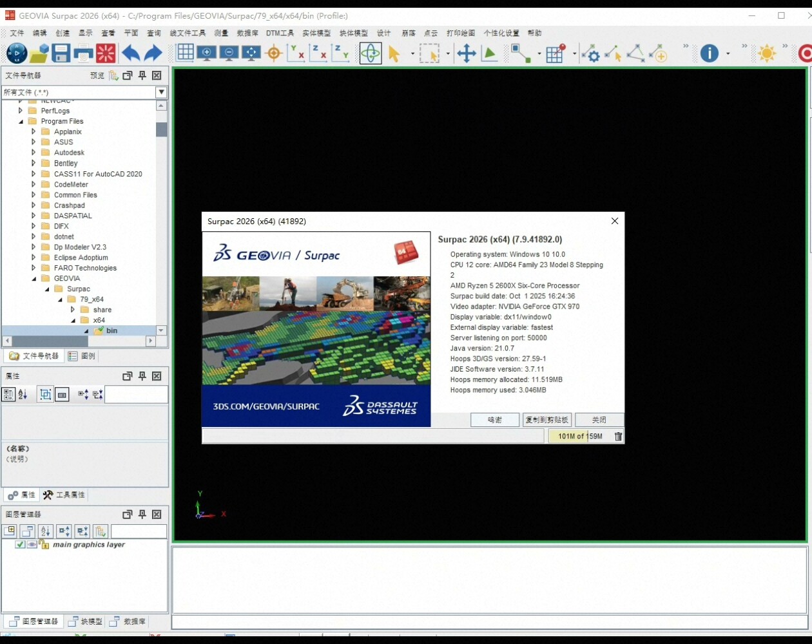Click the zoom out monitor icon
The width and height of the screenshot is (812, 644).
(229, 53)
